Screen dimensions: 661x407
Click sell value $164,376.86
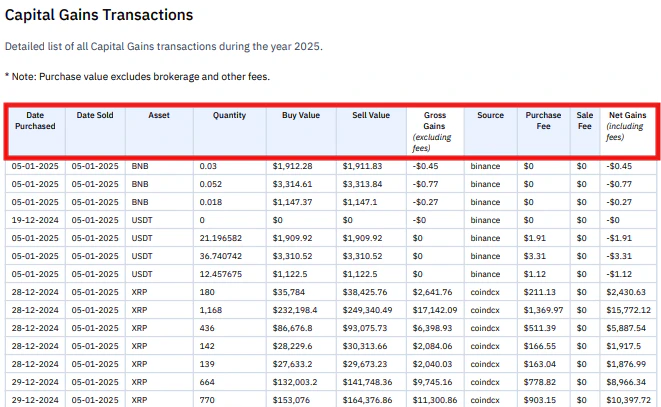coord(367,400)
